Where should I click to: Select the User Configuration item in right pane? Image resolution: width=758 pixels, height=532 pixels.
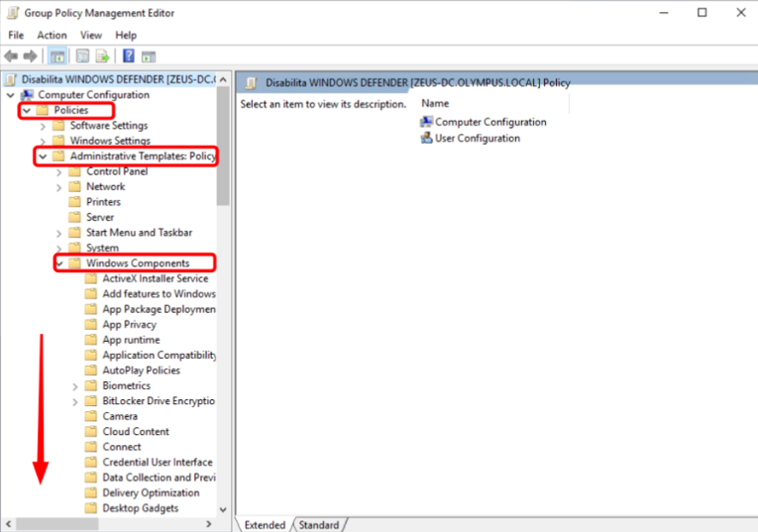[477, 139]
